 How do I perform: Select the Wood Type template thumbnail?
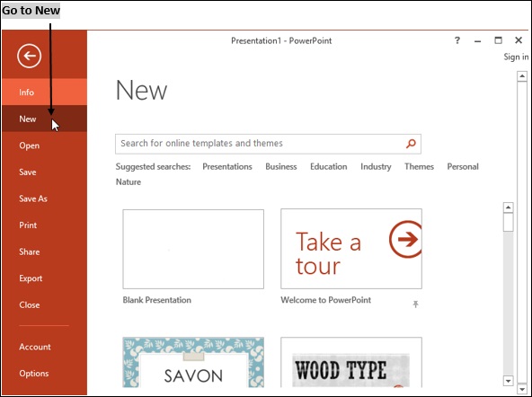coord(351,362)
